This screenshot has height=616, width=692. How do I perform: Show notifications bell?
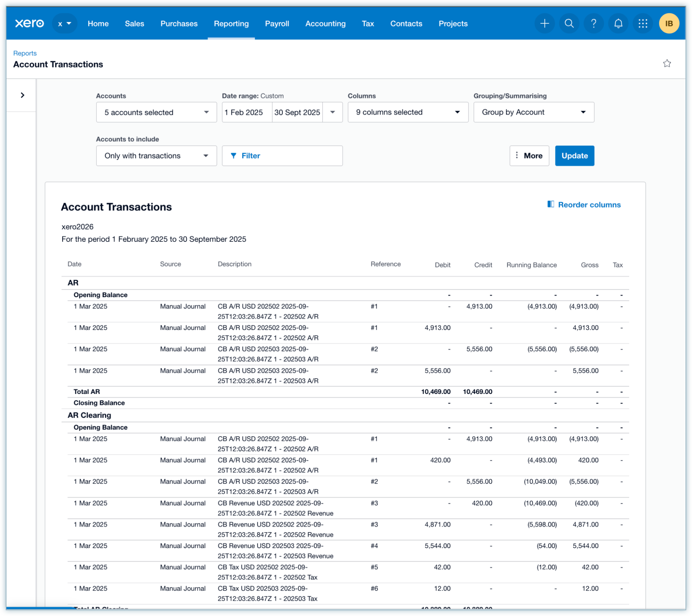(618, 23)
